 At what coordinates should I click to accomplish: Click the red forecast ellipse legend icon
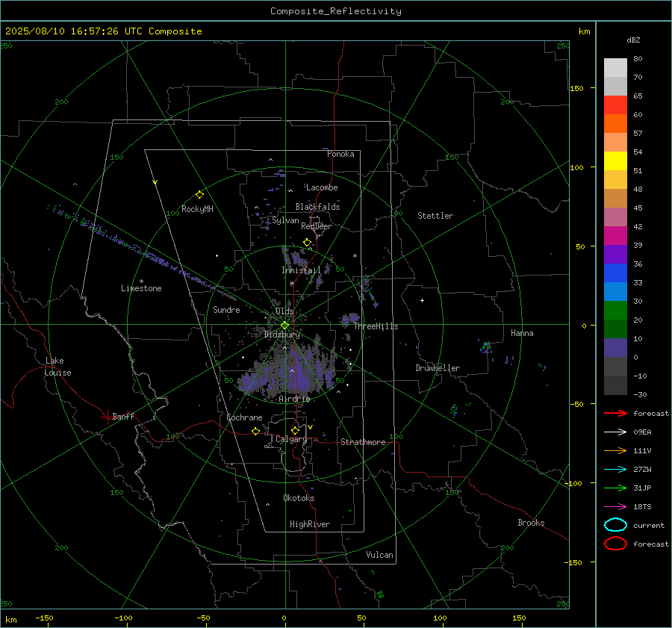point(615,544)
